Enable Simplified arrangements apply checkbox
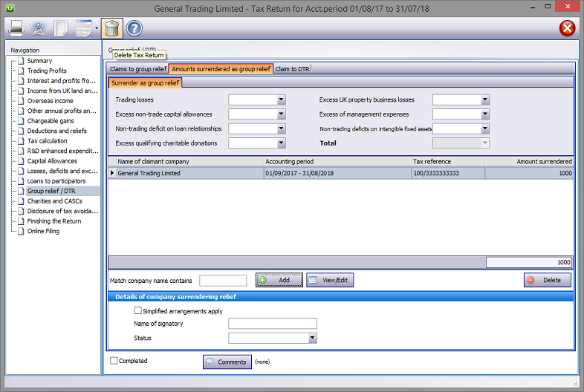This screenshot has height=392, width=584. point(137,310)
